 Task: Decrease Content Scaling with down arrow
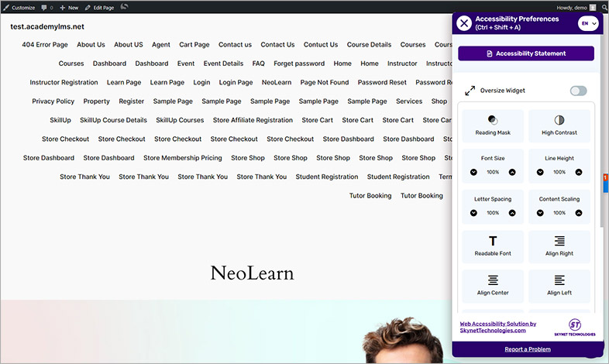(540, 213)
